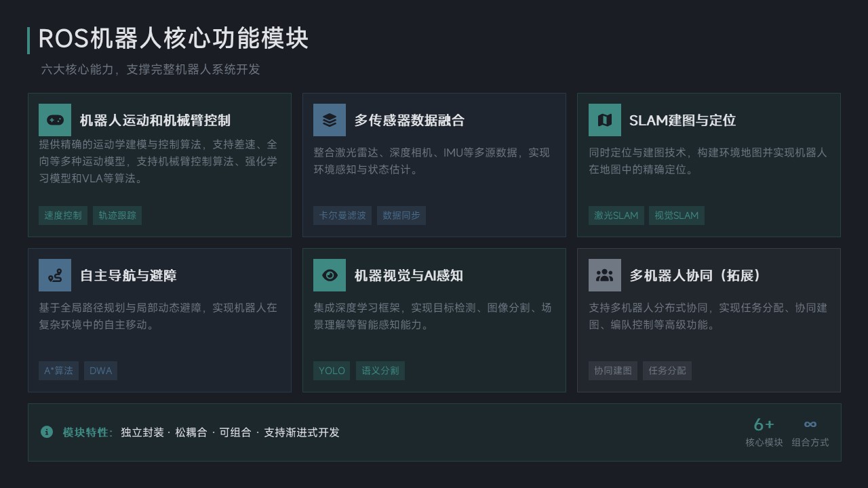Click the people icon for 多机器人协同
Screen dimensions: 868x488
[604, 275]
